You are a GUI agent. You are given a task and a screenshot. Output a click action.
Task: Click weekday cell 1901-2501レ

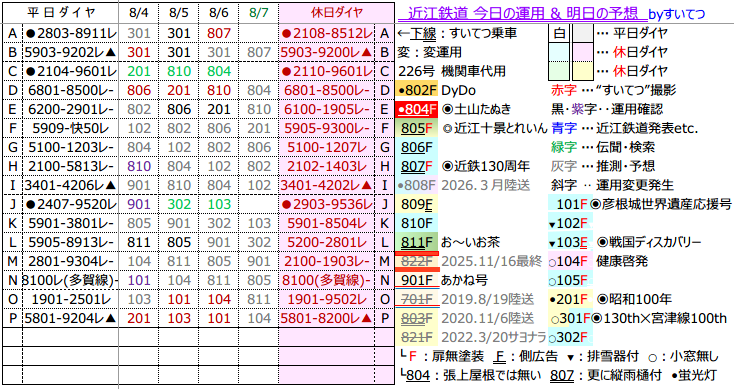point(70,299)
